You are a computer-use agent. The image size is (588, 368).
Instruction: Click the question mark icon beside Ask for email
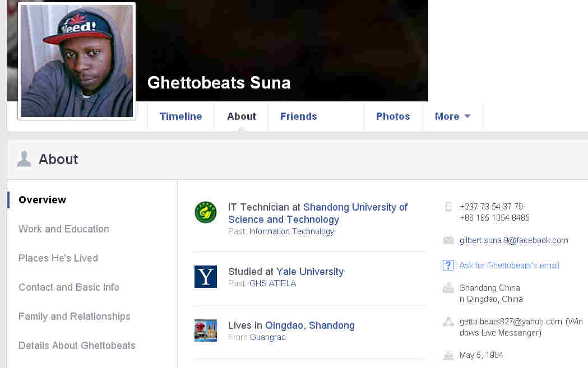448,265
